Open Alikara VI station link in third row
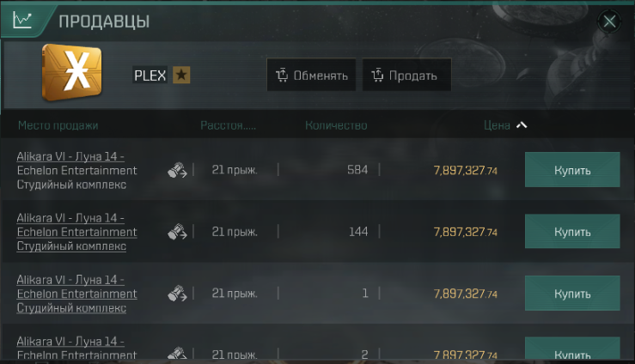This screenshot has height=364, width=635. tap(77, 294)
